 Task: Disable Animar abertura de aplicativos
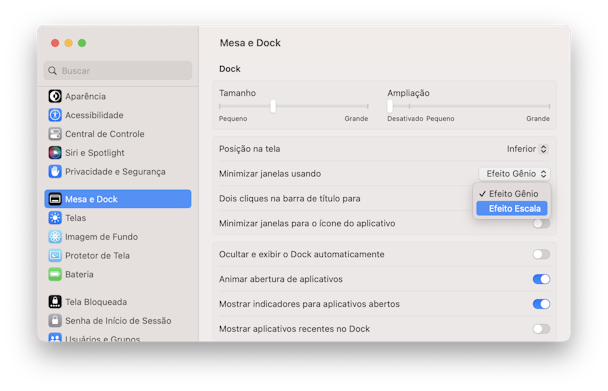click(x=541, y=279)
